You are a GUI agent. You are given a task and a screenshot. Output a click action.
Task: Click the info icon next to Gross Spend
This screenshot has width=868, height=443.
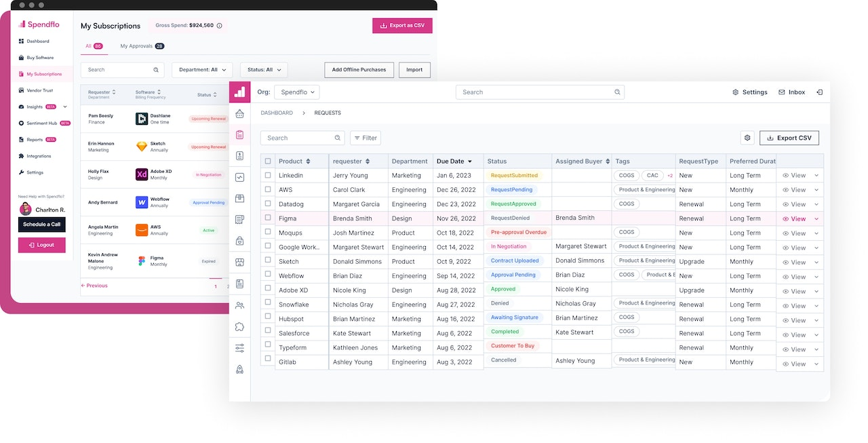(x=219, y=26)
